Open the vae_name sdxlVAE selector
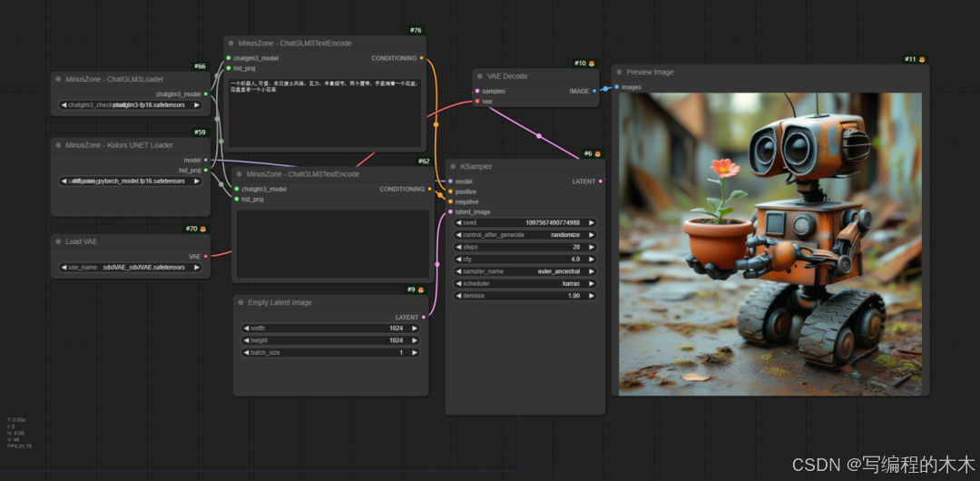The width and height of the screenshot is (980, 481). (130, 267)
